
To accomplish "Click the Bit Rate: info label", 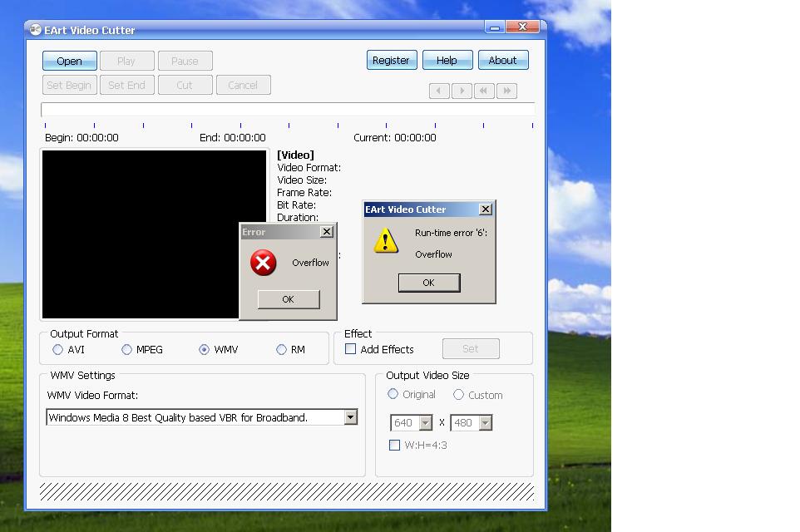I will (296, 205).
